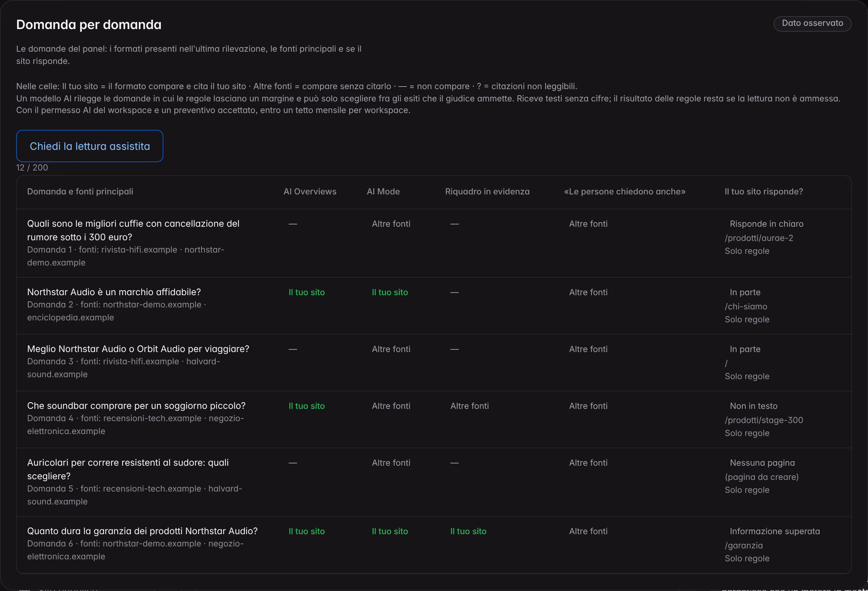Click the Riquadro in evidenza column header
Screen dimensions: 868x591
tap(487, 192)
